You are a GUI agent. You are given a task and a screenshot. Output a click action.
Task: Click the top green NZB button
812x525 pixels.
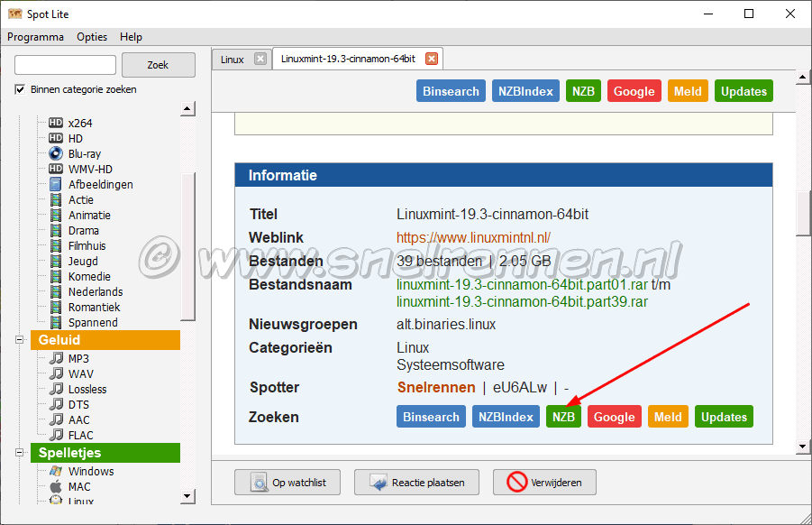pos(583,91)
